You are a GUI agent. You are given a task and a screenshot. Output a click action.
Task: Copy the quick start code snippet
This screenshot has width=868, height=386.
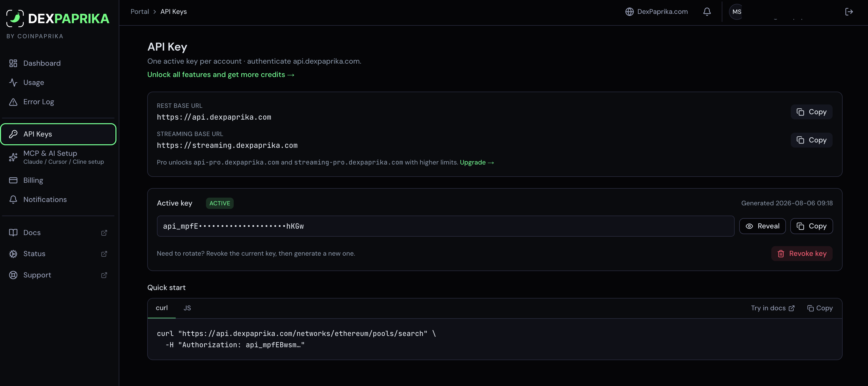point(820,308)
